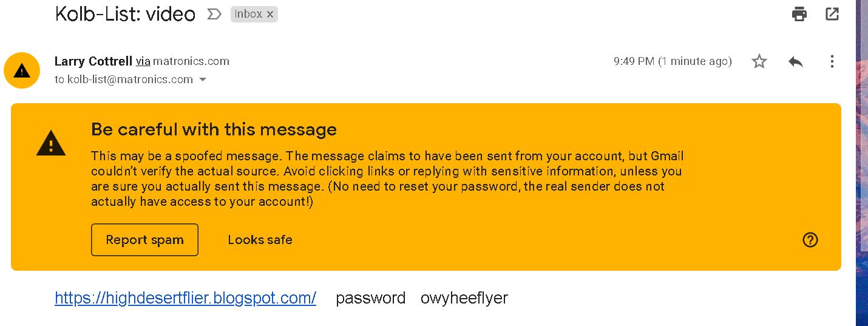Image resolution: width=868 pixels, height=326 pixels.
Task: Click the 'via' link beside sender name
Action: 143,61
